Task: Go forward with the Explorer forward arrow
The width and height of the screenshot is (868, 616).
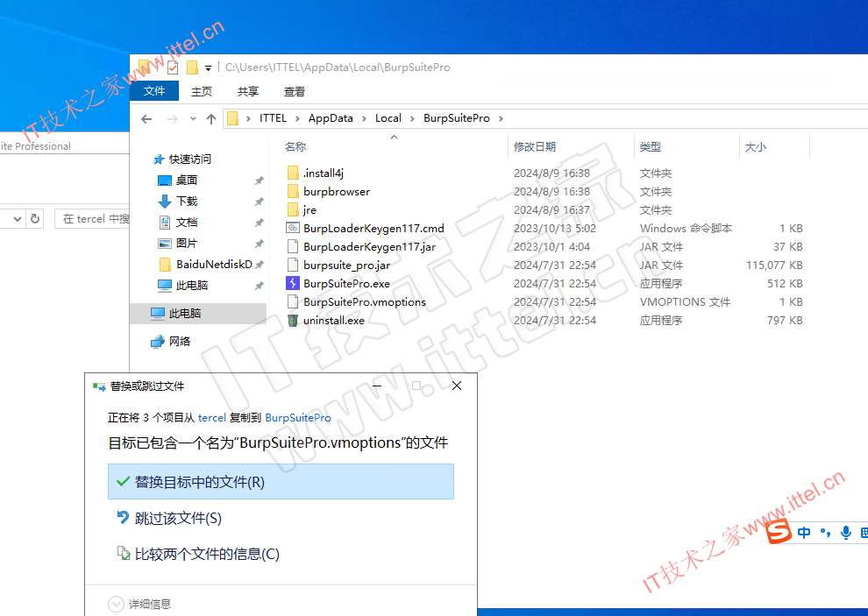Action: [172, 118]
